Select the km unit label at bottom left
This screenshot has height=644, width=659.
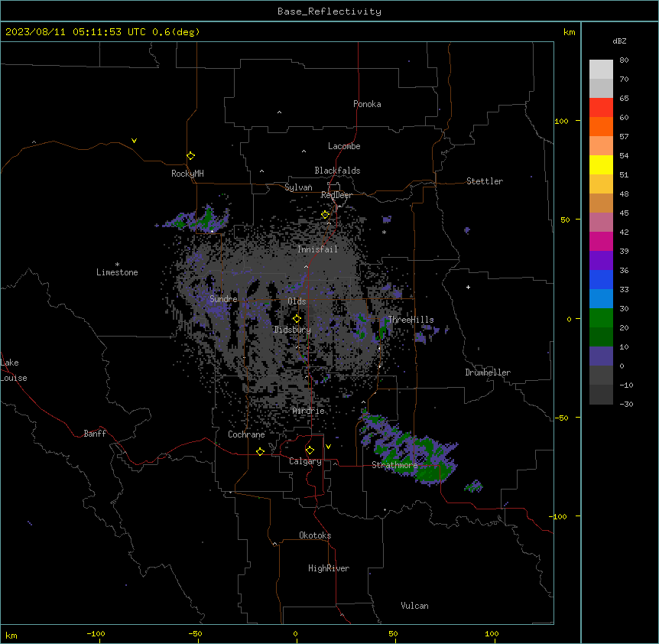(x=11, y=635)
